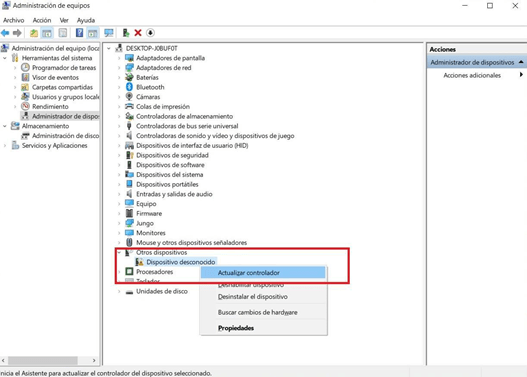This screenshot has width=527, height=377.
Task: Click the Controladoras de bus serie universal icon
Action: pyautogui.click(x=129, y=126)
